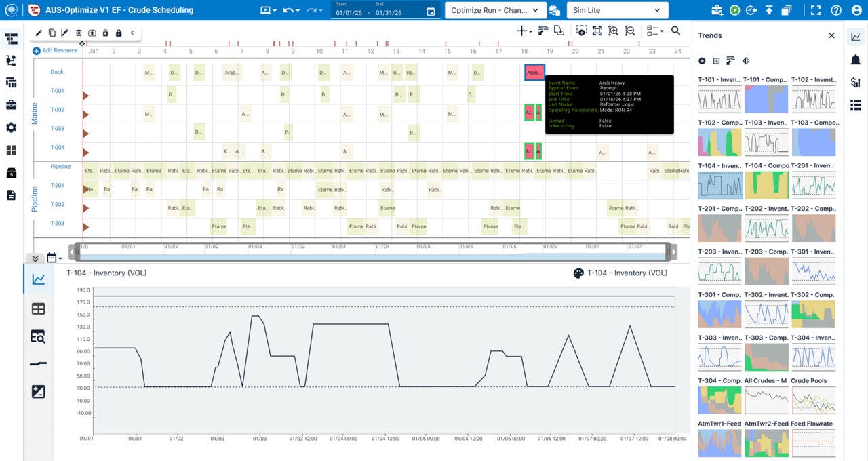This screenshot has height=461, width=868.
Task: Open the data search view in bottom panel
Action: tap(39, 336)
